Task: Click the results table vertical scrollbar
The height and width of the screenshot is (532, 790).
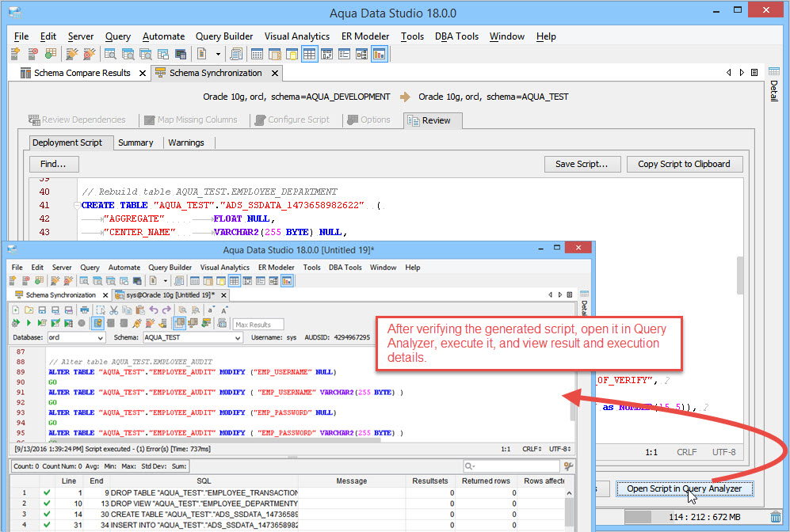Action: coord(570,508)
